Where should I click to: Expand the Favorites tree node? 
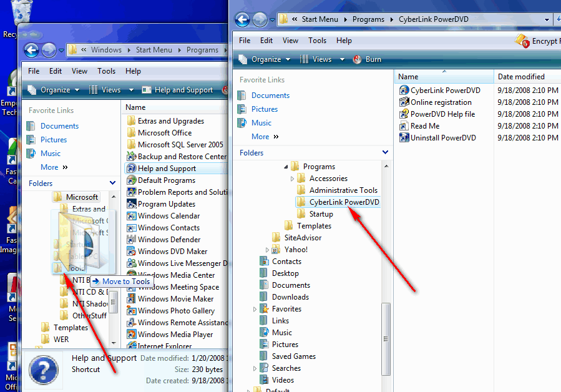[255, 309]
